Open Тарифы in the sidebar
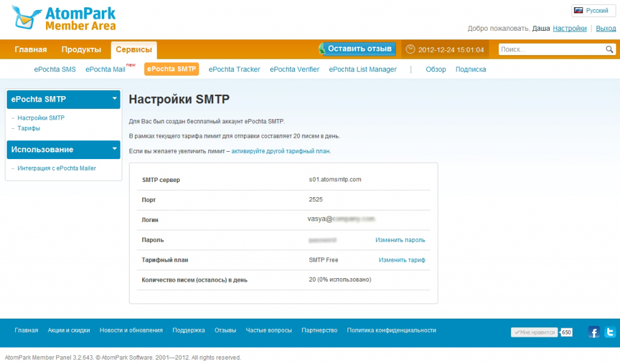Viewport: 620px width, 364px height. click(29, 128)
